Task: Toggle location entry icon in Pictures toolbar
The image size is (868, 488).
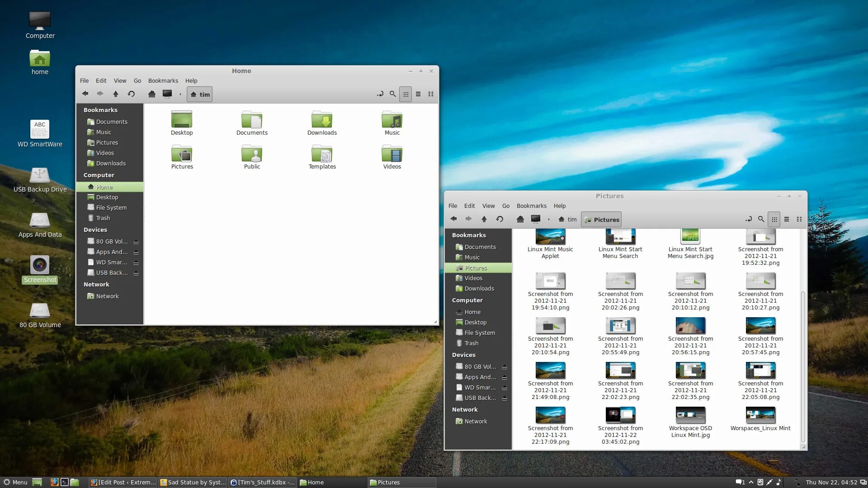Action: tap(749, 219)
